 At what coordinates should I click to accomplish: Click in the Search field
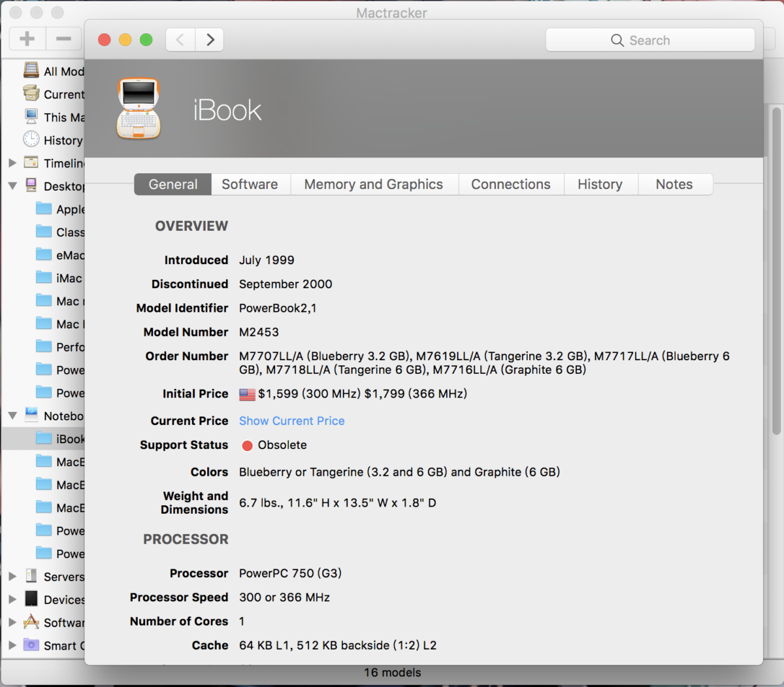(650, 40)
